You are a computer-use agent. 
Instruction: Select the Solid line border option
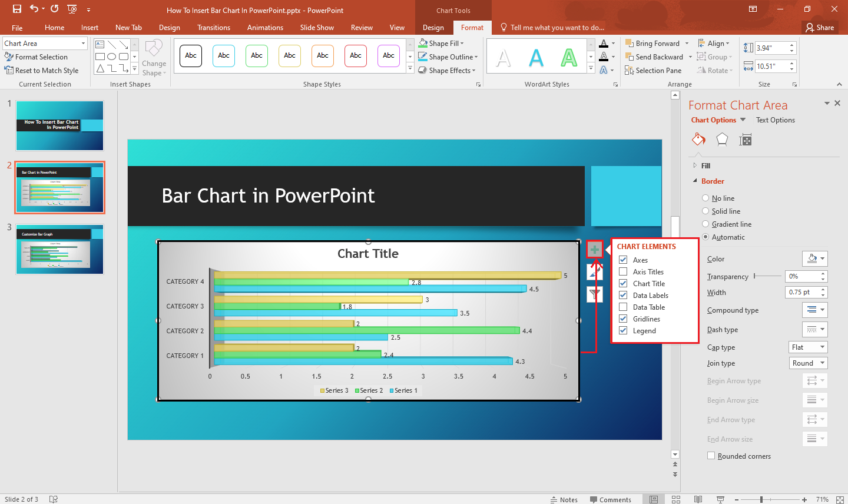705,211
